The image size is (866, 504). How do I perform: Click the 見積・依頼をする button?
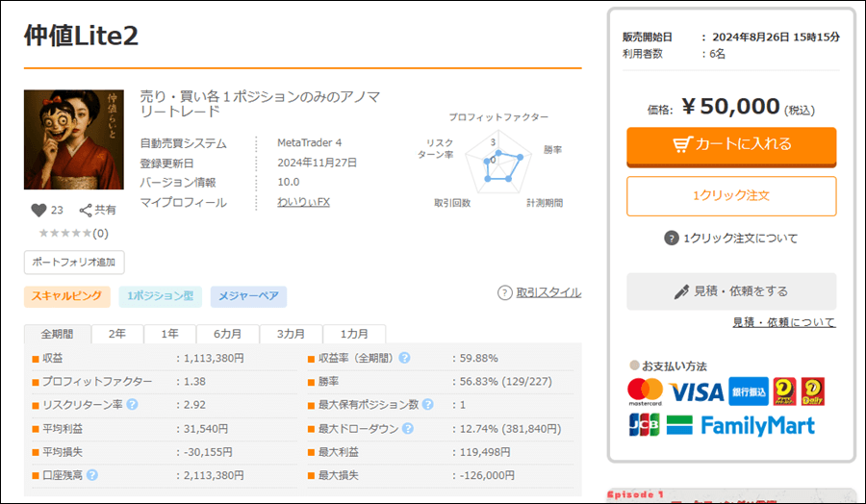731,290
